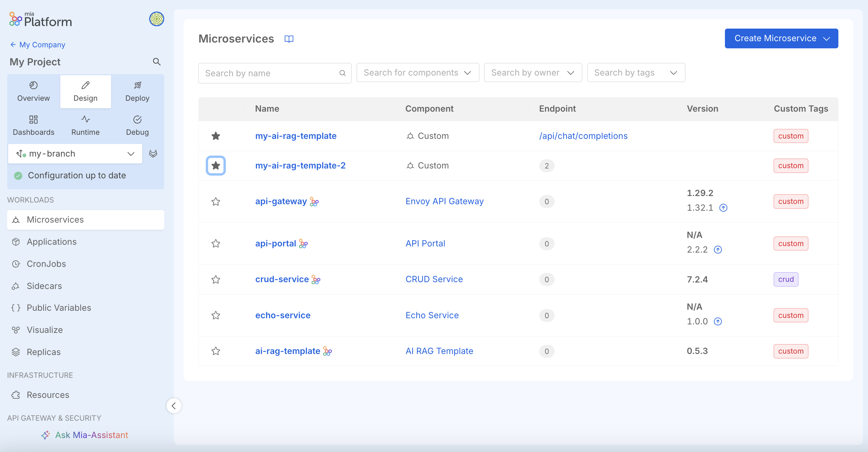Screen dimensions: 868x452
Task: Open the Microservices documentation book icon
Action: coord(289,39)
